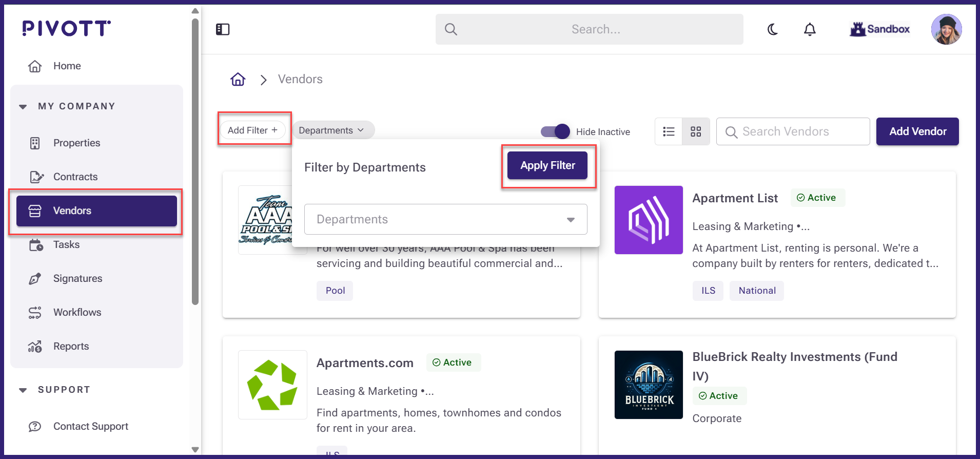Click the Add Vendor button
This screenshot has height=459, width=980.
coord(917,131)
